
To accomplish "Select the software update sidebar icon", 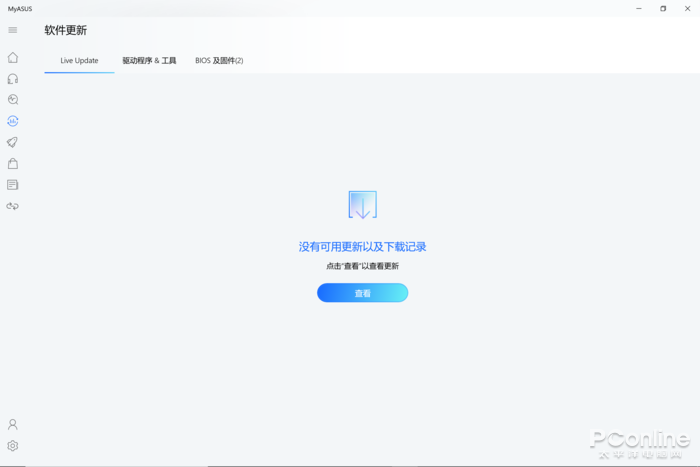I will 13,121.
